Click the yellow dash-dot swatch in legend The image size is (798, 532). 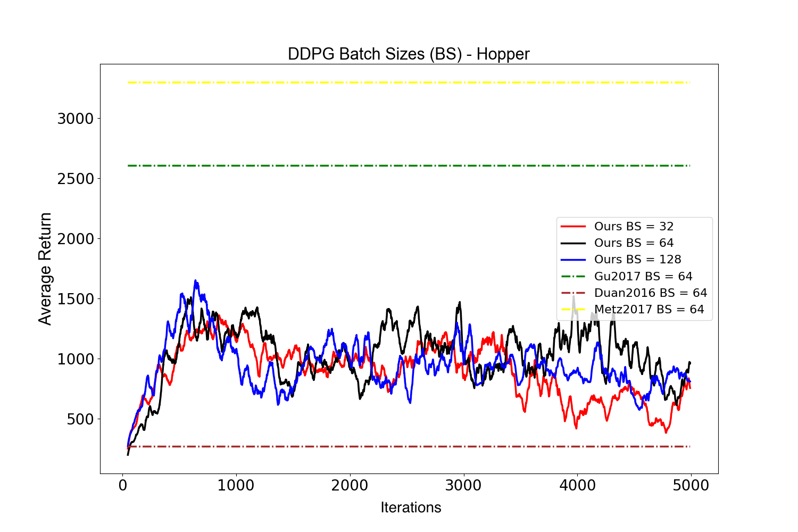(x=573, y=309)
